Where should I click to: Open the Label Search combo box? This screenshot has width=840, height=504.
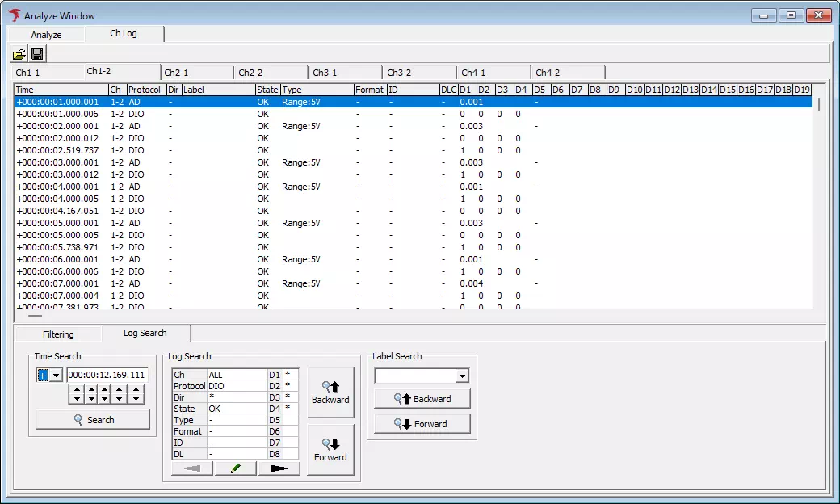[422, 376]
